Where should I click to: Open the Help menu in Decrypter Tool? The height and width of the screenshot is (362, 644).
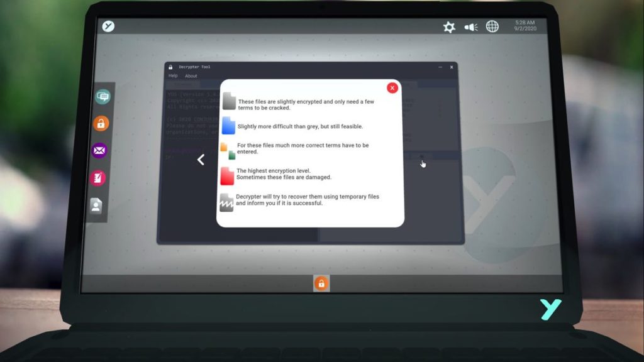(x=173, y=76)
